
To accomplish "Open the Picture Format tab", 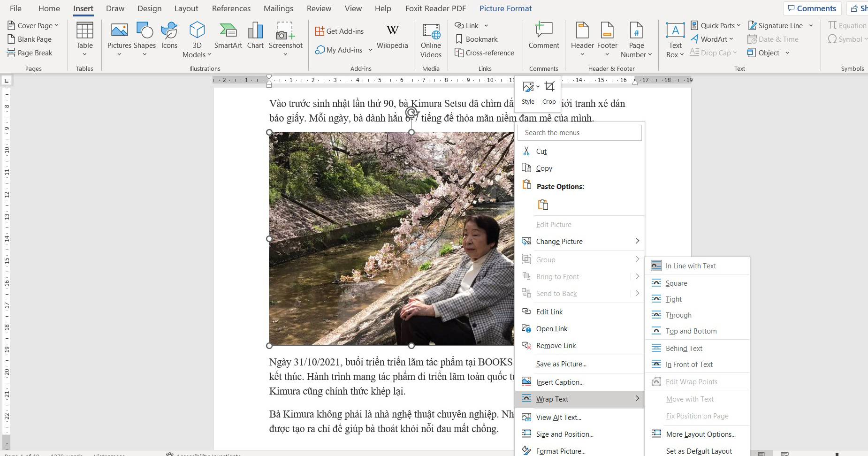I will [505, 8].
